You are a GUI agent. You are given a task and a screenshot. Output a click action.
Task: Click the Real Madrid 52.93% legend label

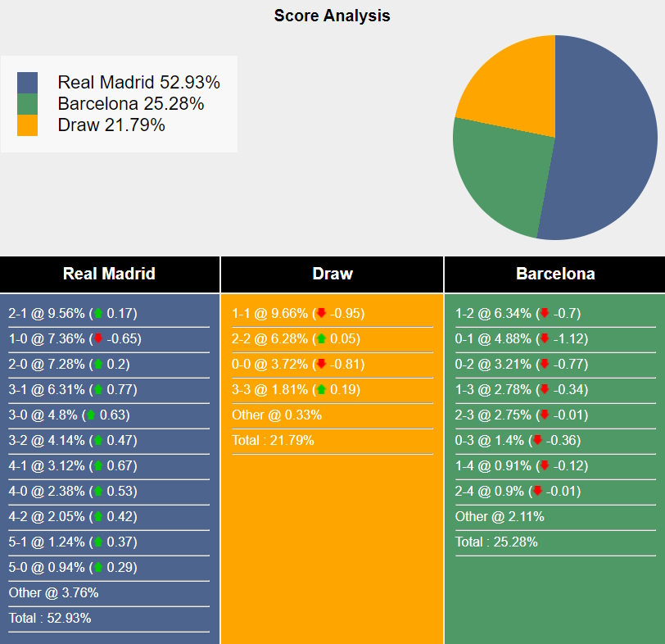(x=138, y=83)
